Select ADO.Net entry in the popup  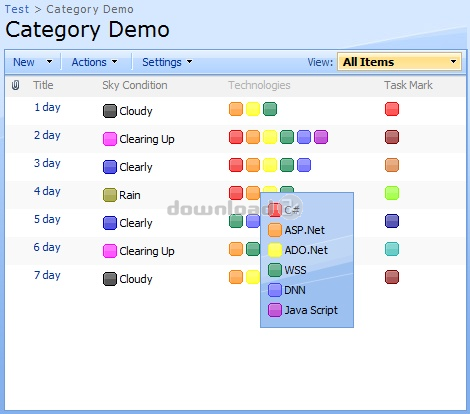[x=298, y=250]
